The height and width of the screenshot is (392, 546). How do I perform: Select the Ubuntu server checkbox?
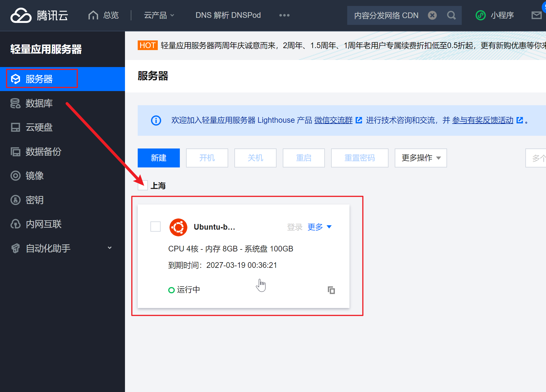155,227
